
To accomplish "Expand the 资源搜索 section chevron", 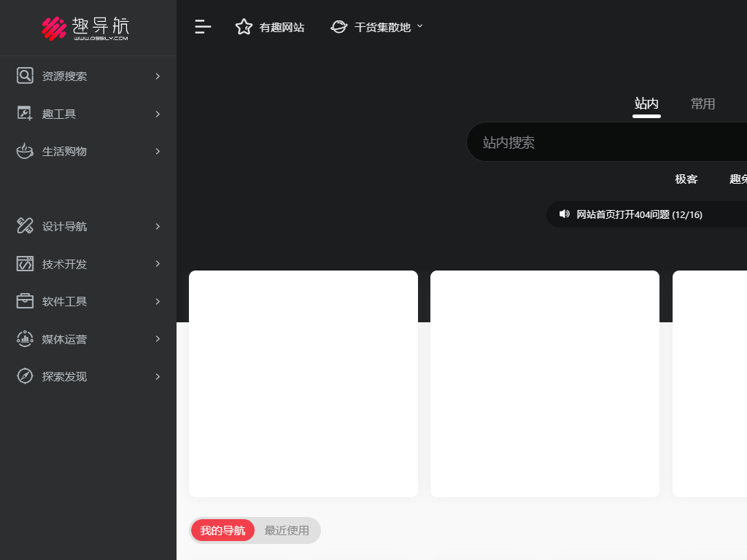I will coord(158,75).
